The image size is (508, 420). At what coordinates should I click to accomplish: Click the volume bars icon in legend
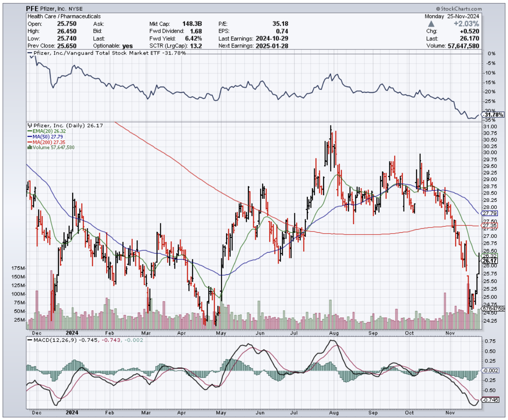click(29, 147)
